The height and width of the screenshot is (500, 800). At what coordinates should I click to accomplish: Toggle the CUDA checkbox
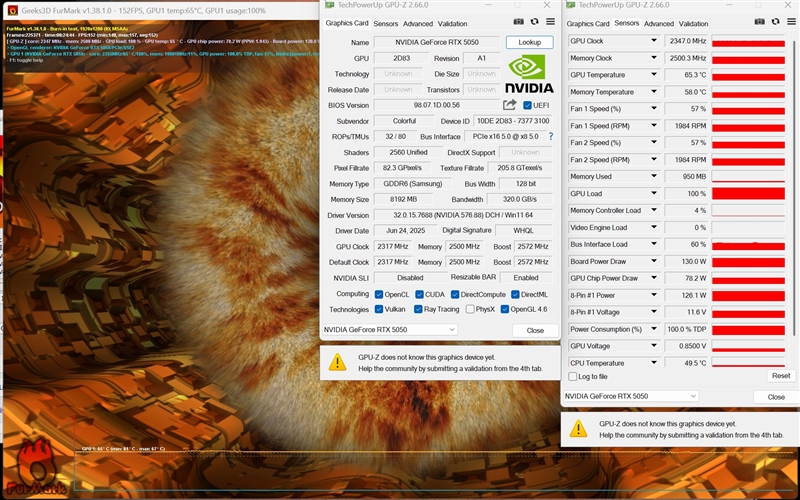click(x=419, y=294)
